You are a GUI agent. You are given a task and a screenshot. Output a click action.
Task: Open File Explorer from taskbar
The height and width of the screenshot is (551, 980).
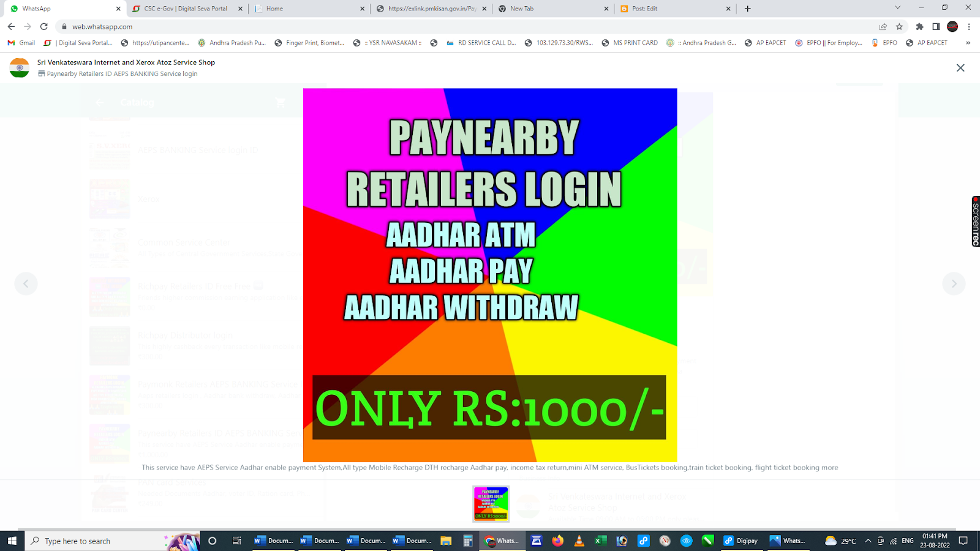(x=446, y=541)
